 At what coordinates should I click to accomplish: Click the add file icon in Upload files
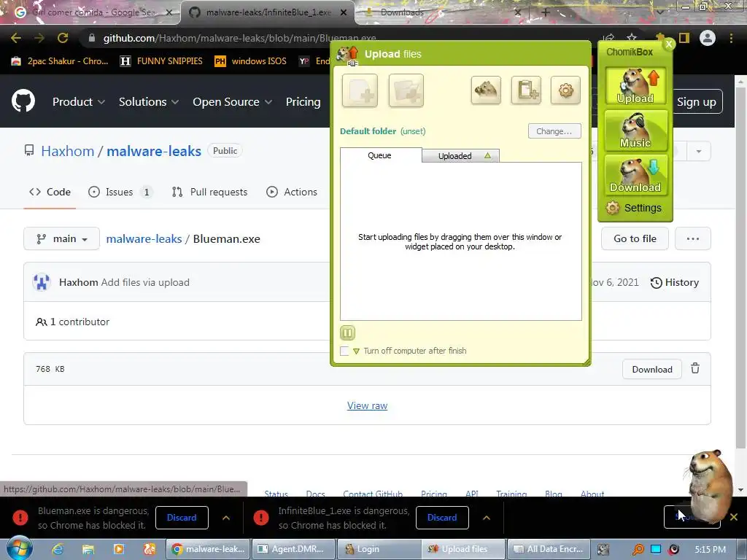click(360, 90)
